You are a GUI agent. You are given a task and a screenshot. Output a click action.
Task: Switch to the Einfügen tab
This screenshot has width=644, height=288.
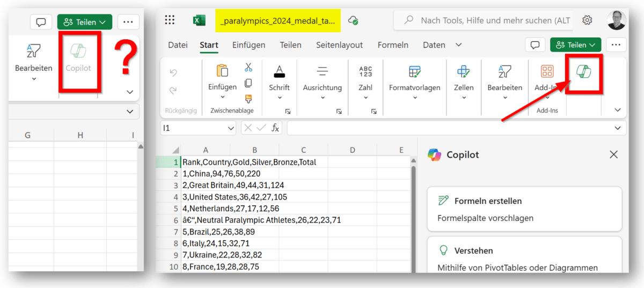[x=248, y=45]
